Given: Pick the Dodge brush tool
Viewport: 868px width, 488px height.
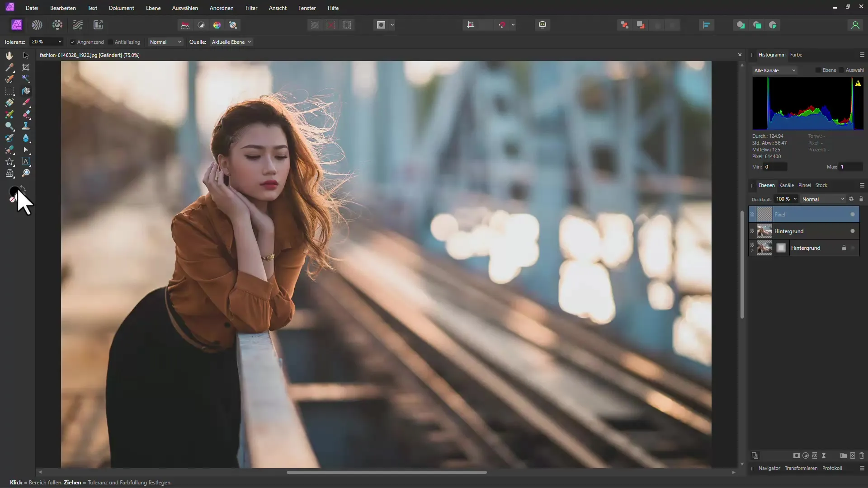Looking at the screenshot, I should [x=9, y=126].
